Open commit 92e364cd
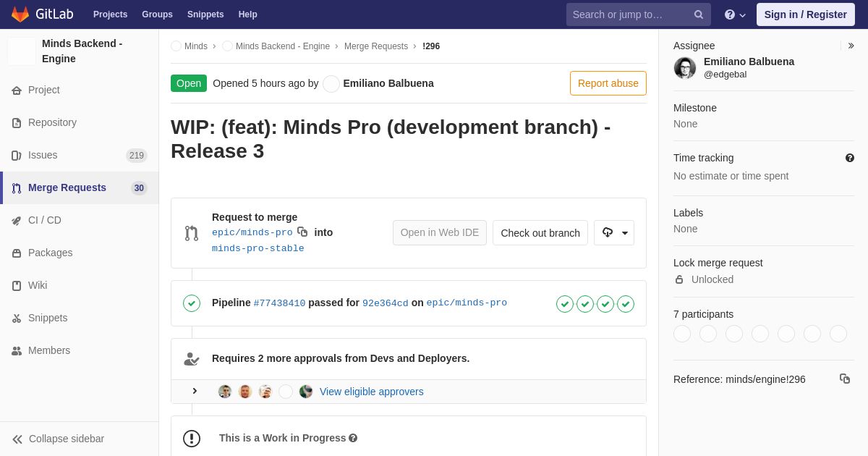 coord(386,303)
